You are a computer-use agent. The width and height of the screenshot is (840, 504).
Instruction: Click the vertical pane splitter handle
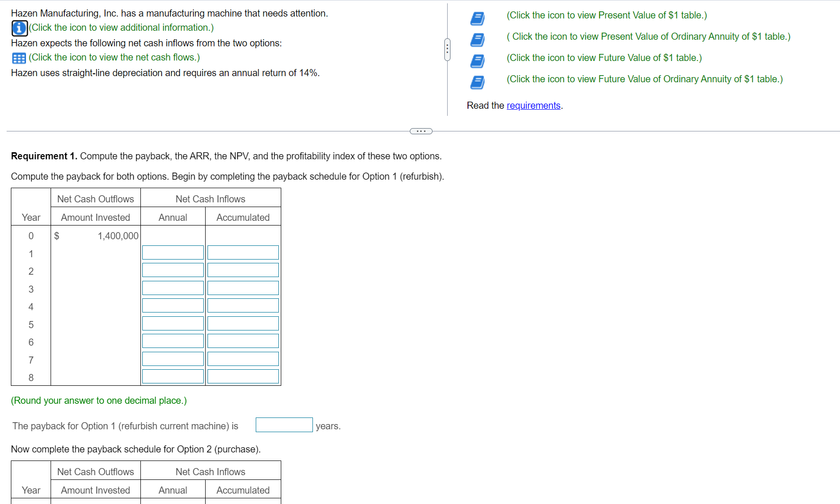click(x=447, y=49)
